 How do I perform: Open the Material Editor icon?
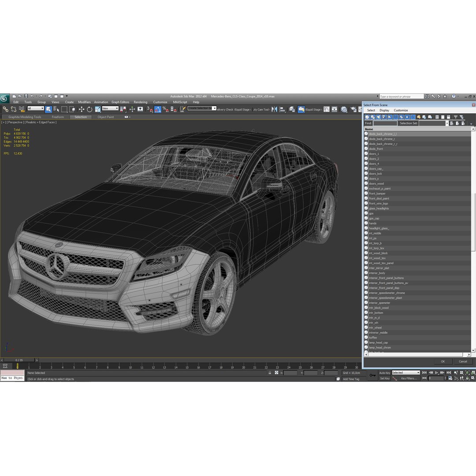pyautogui.click(x=344, y=109)
